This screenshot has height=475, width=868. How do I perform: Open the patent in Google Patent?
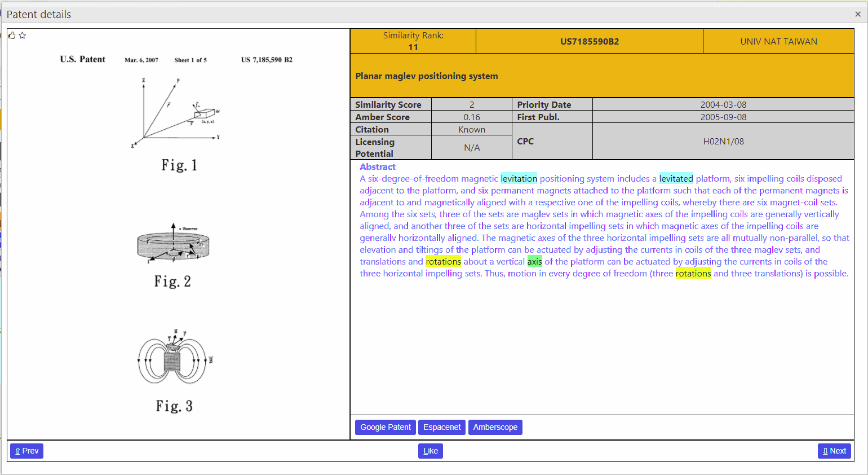click(x=386, y=427)
